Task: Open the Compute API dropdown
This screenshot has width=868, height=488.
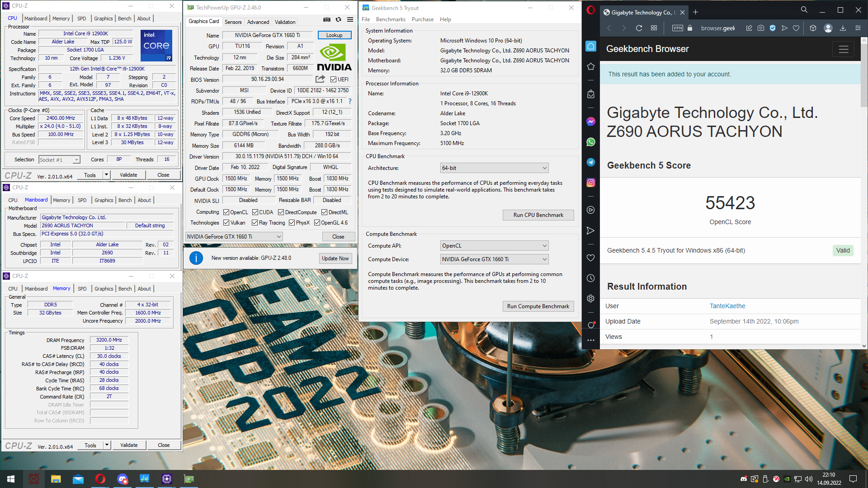Action: (x=495, y=246)
